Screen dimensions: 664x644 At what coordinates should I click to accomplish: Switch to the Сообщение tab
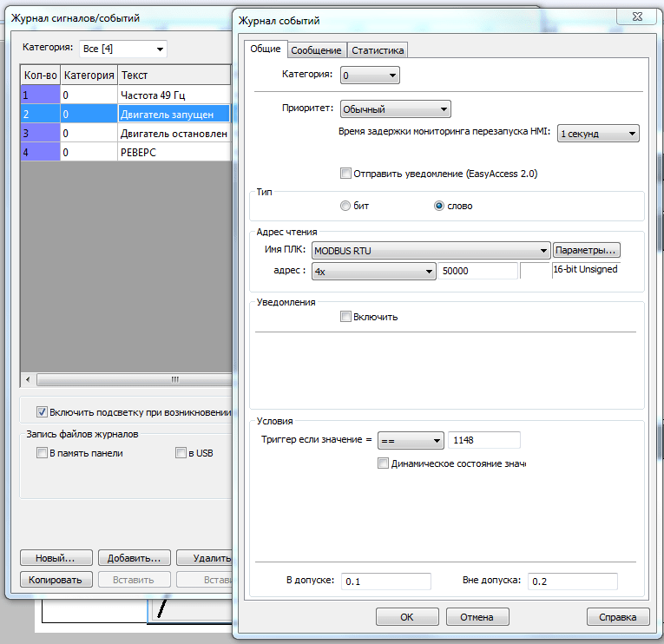316,50
